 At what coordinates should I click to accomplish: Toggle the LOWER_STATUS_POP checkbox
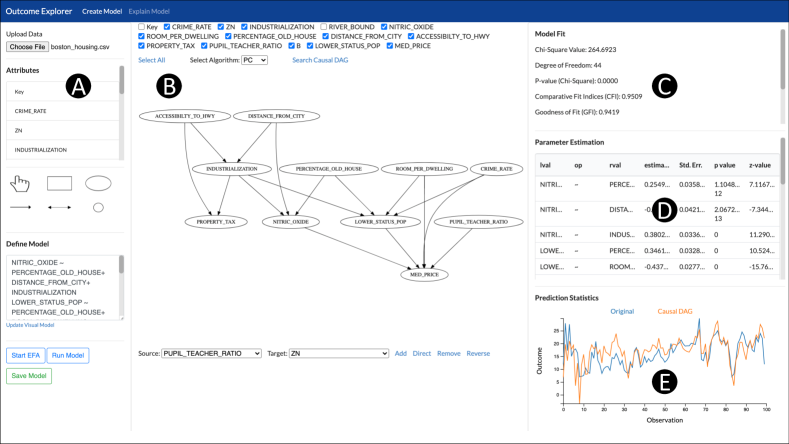click(x=310, y=46)
